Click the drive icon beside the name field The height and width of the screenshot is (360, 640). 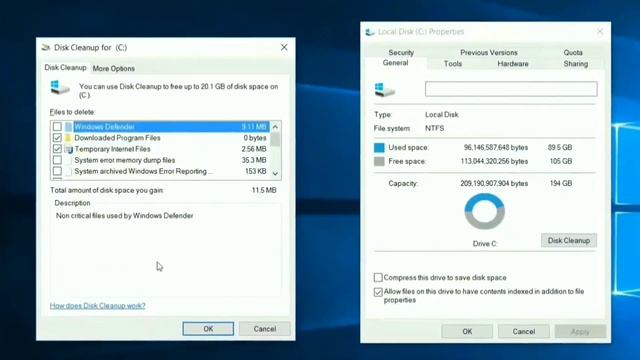click(384, 90)
